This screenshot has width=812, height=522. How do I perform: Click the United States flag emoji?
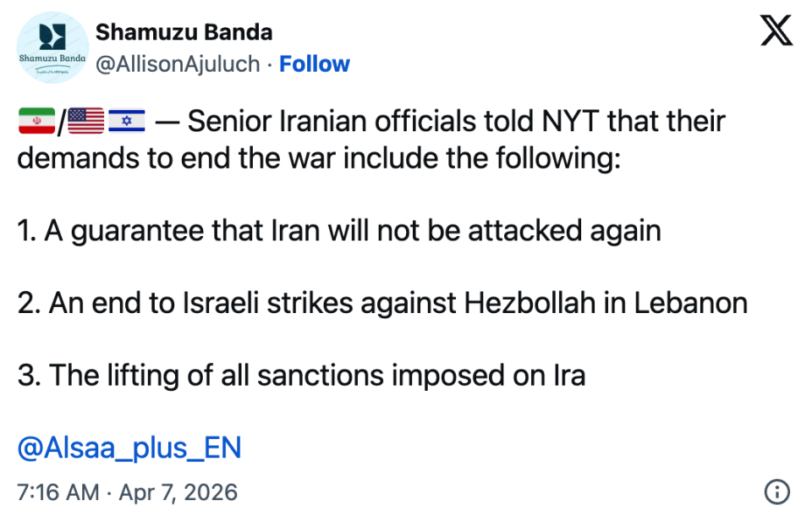pos(84,122)
